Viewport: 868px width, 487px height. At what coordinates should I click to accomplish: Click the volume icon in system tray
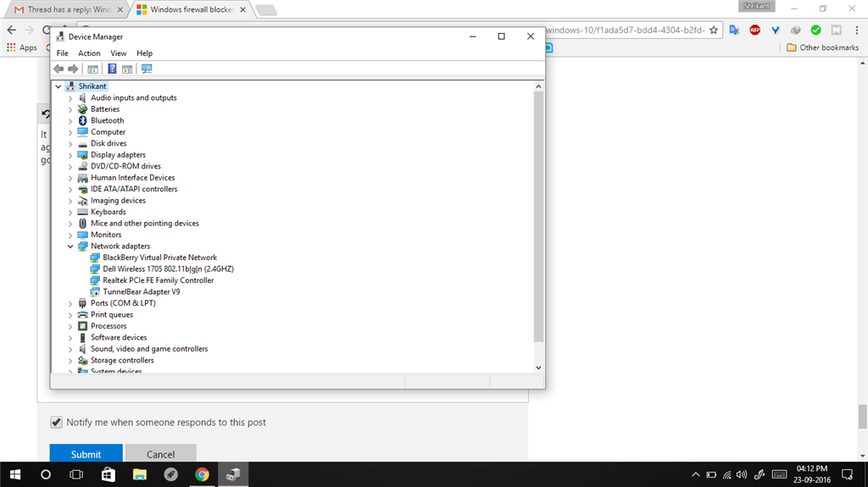[742, 474]
